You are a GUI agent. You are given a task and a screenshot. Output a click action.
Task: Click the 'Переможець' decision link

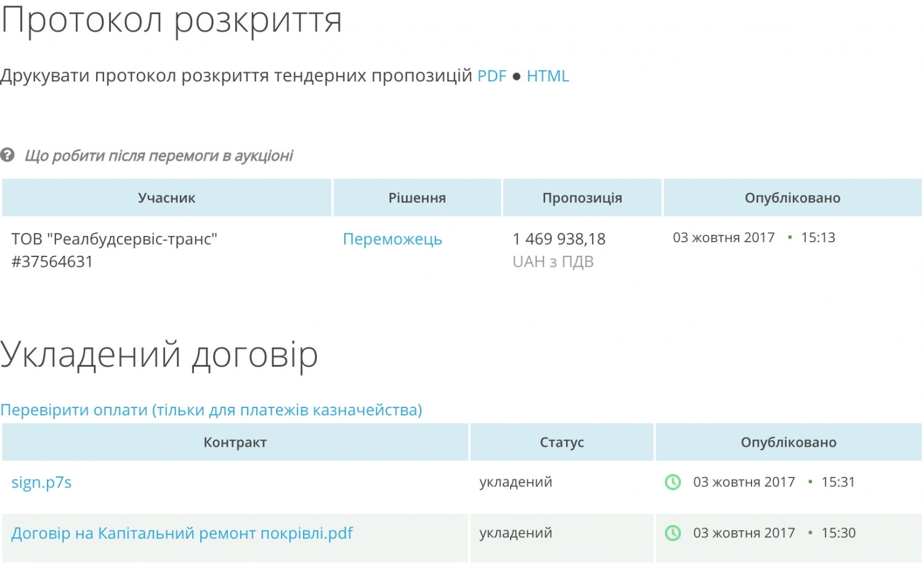click(392, 239)
